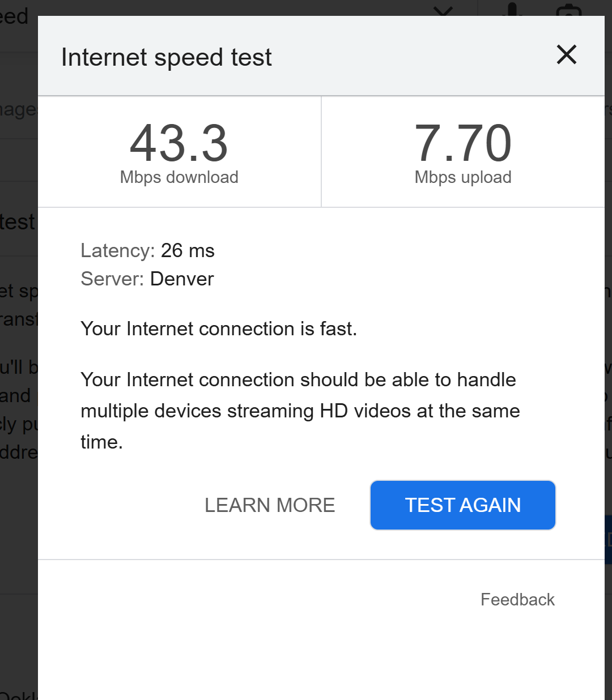The height and width of the screenshot is (700, 612).
Task: Clear the search box with the X icon
Action: coord(443,10)
